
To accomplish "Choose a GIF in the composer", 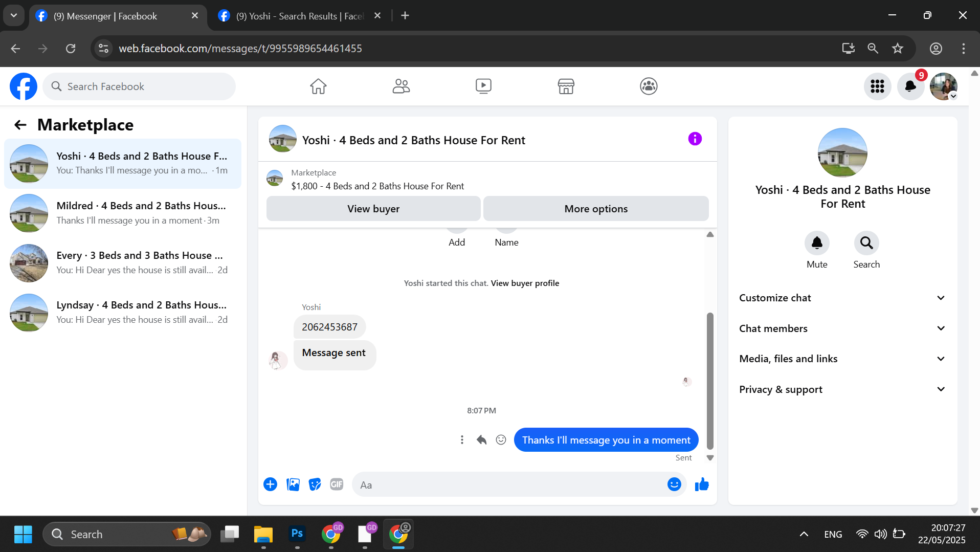I will (x=337, y=484).
